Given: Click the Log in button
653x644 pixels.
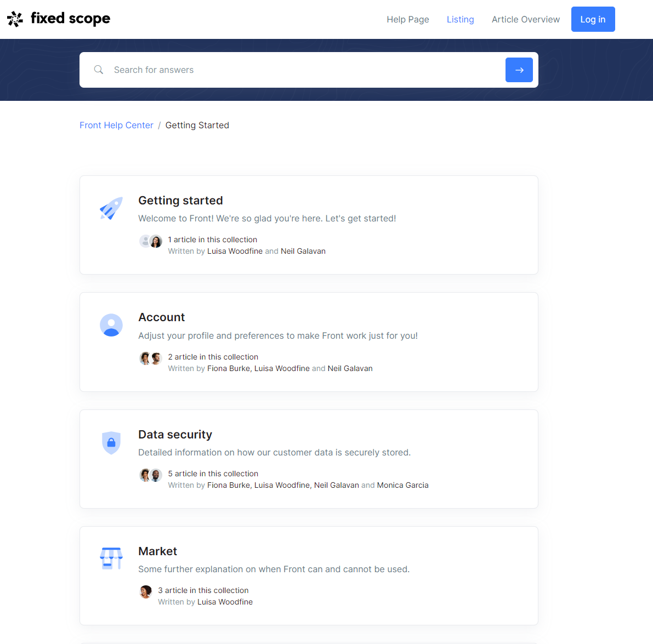Looking at the screenshot, I should 593,19.
